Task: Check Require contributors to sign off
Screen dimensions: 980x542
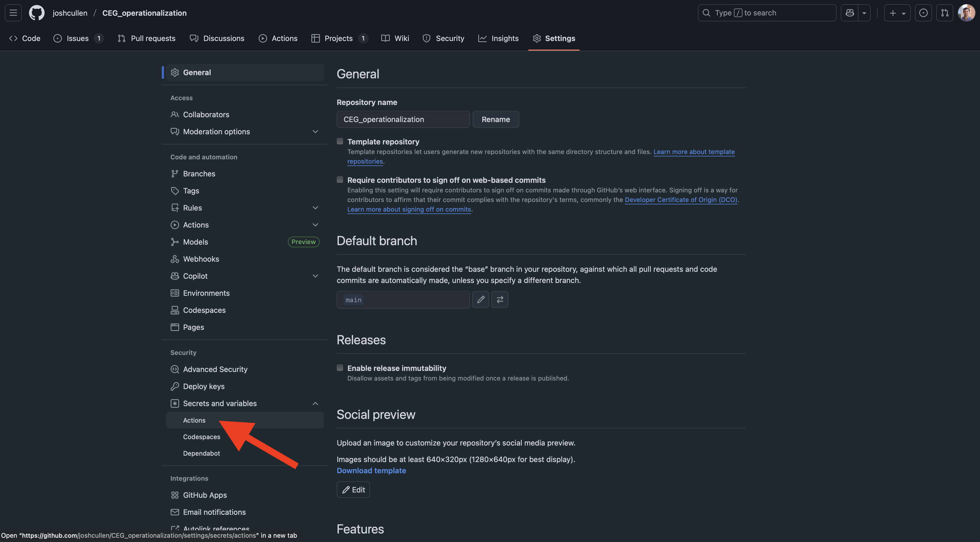Action: click(x=340, y=180)
